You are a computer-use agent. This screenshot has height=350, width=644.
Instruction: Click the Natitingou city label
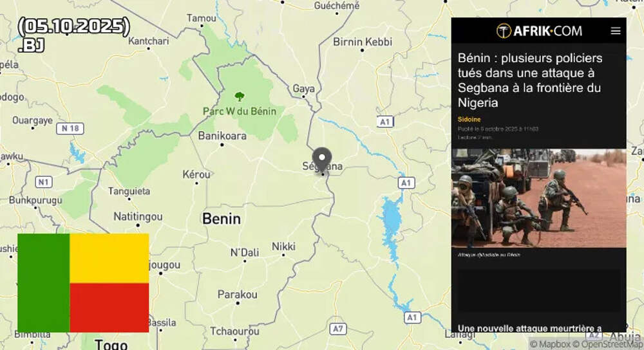tap(138, 216)
